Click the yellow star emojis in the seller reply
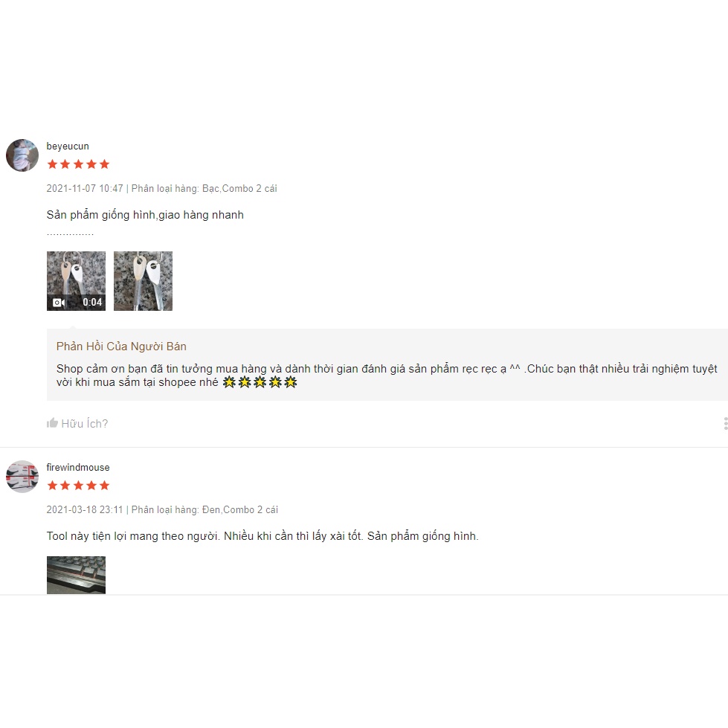This screenshot has height=728, width=728. [260, 382]
